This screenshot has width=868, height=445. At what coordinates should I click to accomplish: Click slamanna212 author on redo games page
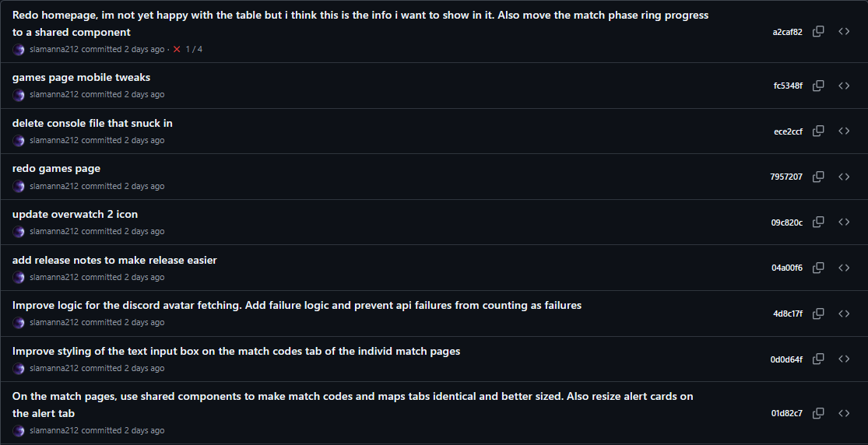click(x=54, y=186)
